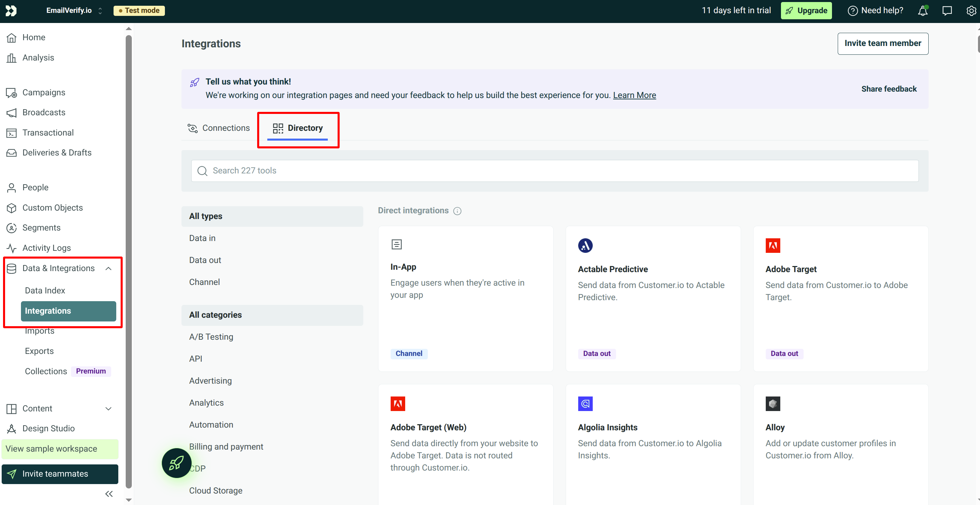The width and height of the screenshot is (980, 505).
Task: Open the Algolia Insights integration card
Action: (653, 445)
